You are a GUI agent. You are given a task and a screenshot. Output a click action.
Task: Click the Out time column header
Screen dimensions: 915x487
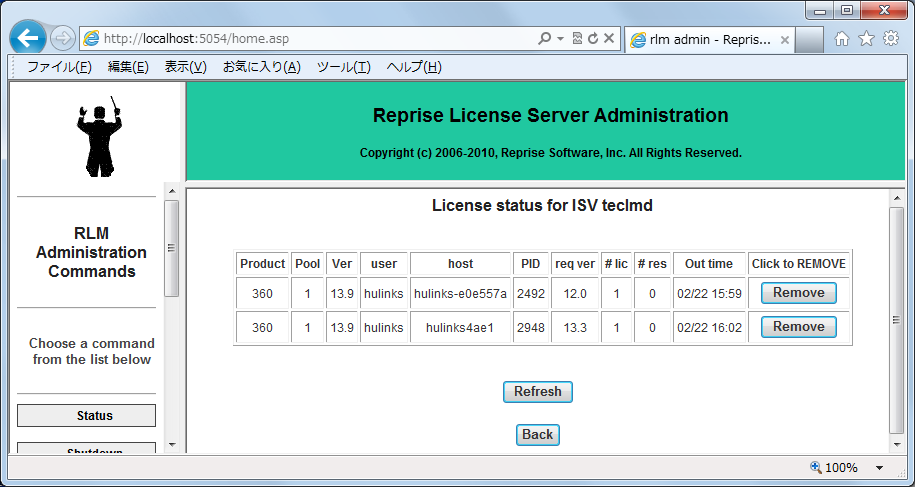click(x=709, y=264)
